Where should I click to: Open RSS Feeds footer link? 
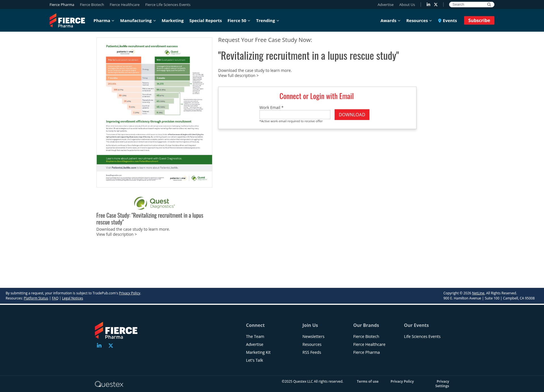[312, 352]
